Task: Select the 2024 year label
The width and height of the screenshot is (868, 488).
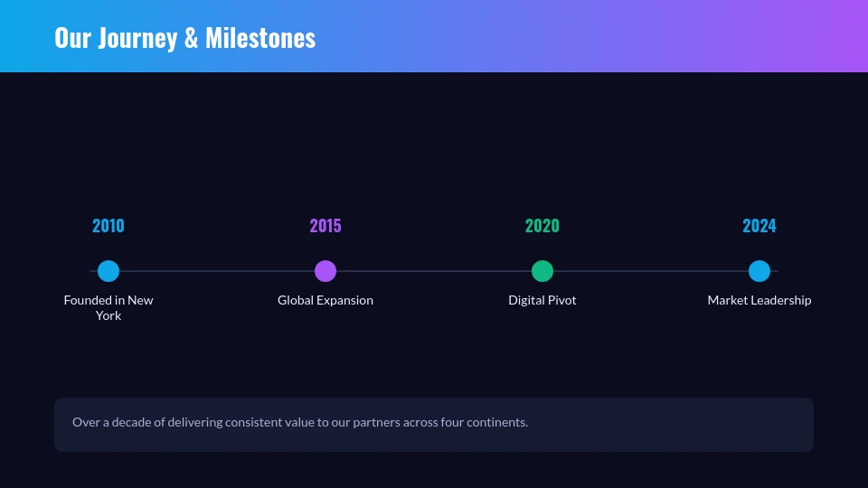Action: point(759,226)
